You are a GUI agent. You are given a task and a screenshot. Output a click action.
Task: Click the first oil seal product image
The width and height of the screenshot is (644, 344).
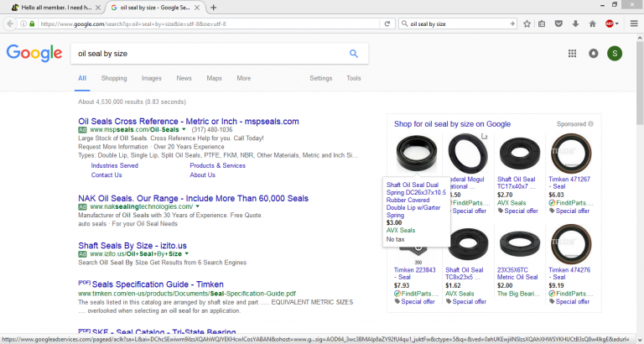[417, 153]
